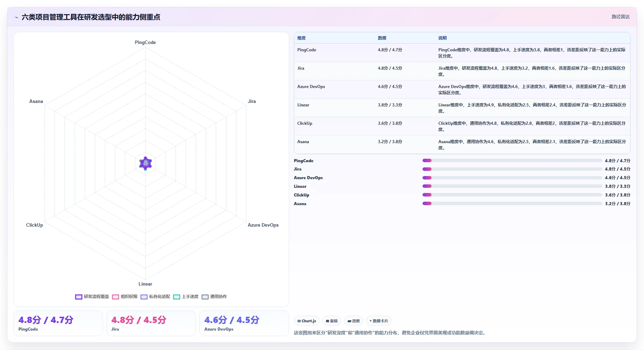Select the Jira progress bar
This screenshot has height=350, width=644.
click(512, 169)
